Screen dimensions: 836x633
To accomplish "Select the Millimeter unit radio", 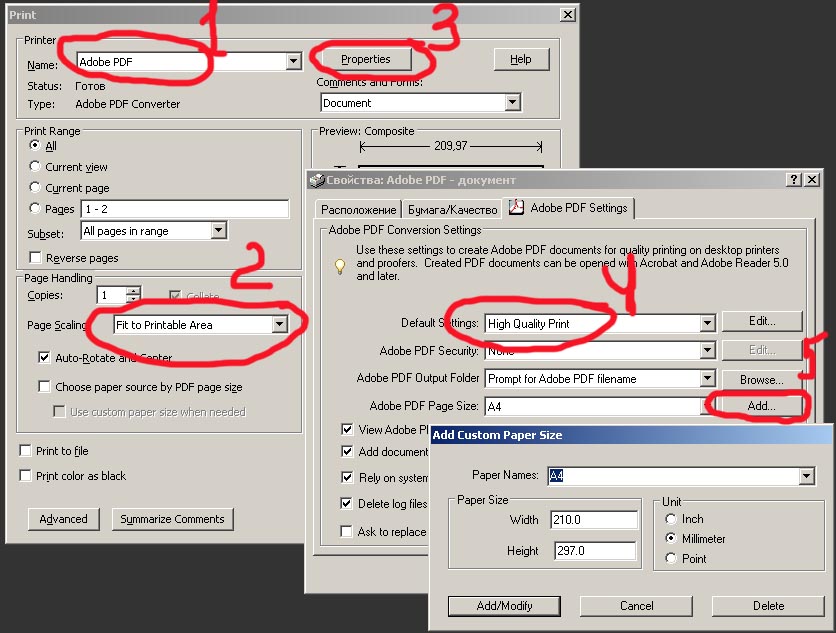I will 671,538.
